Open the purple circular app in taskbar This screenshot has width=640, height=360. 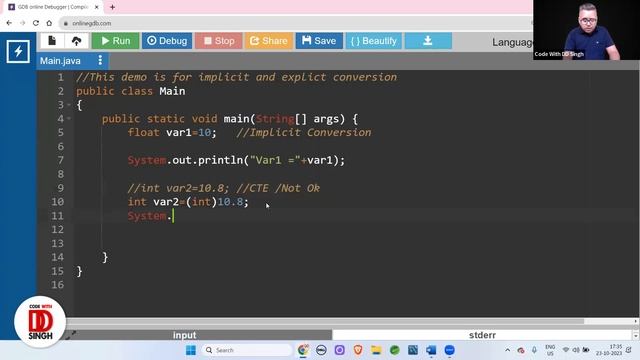[340, 350]
